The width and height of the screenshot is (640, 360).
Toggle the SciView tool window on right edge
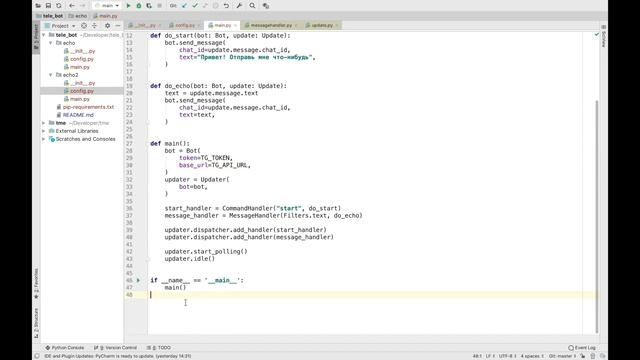[604, 37]
